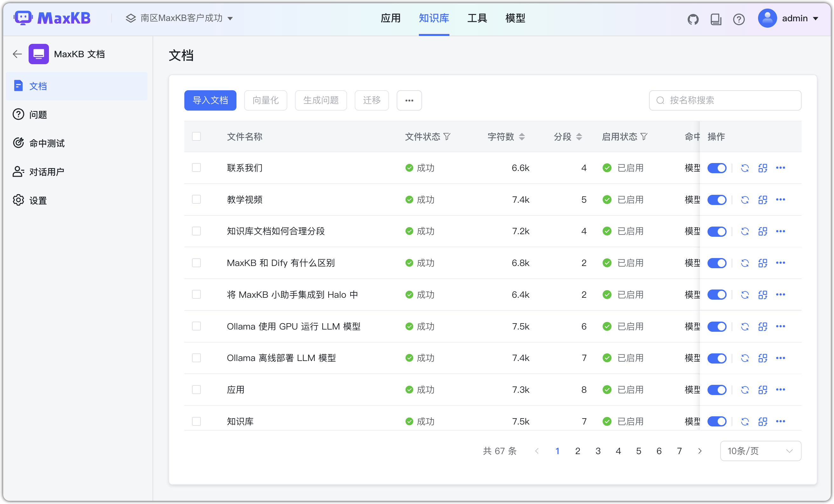The width and height of the screenshot is (834, 504).
Task: Switch to the 应用 tab
Action: (x=390, y=18)
